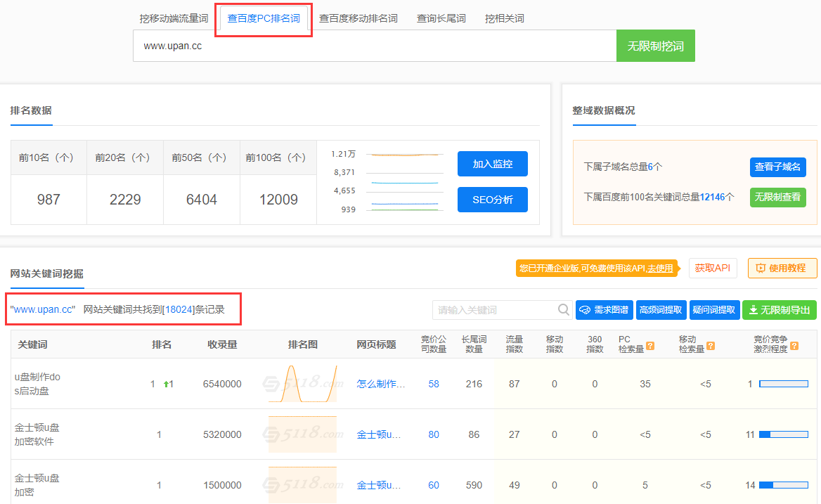Screen dimensions: 821x504
Task: Click the www.upan.cc domain input field
Action: [x=375, y=46]
